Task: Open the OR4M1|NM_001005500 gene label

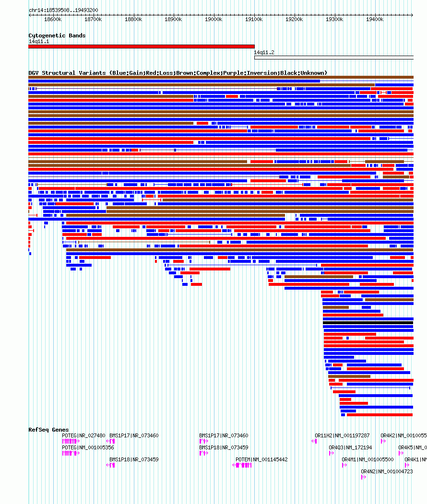Action: [368, 460]
